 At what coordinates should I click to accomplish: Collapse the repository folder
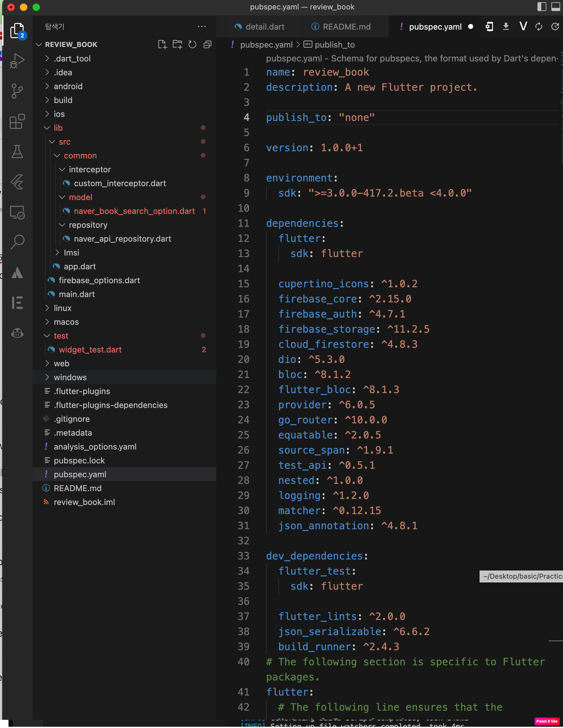124,225
